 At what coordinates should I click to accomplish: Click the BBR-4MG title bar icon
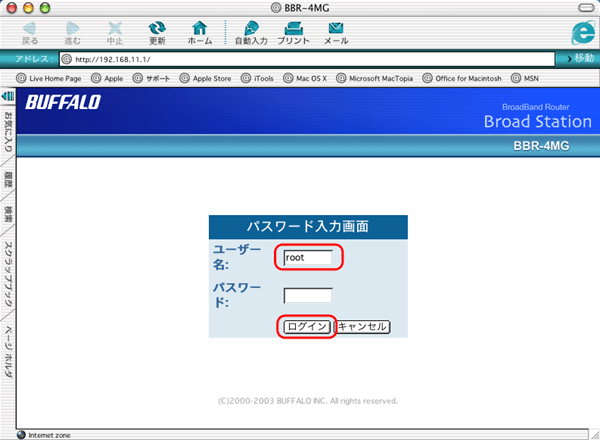[276, 8]
